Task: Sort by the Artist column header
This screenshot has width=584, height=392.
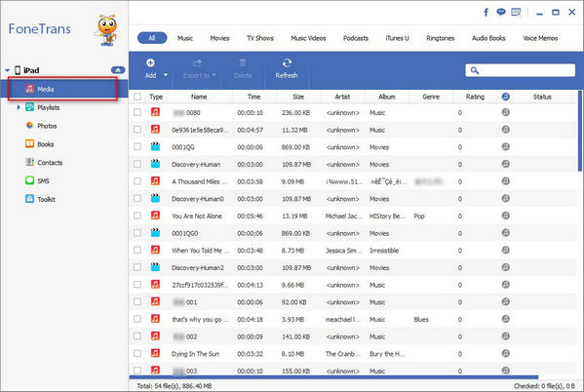Action: pos(342,97)
